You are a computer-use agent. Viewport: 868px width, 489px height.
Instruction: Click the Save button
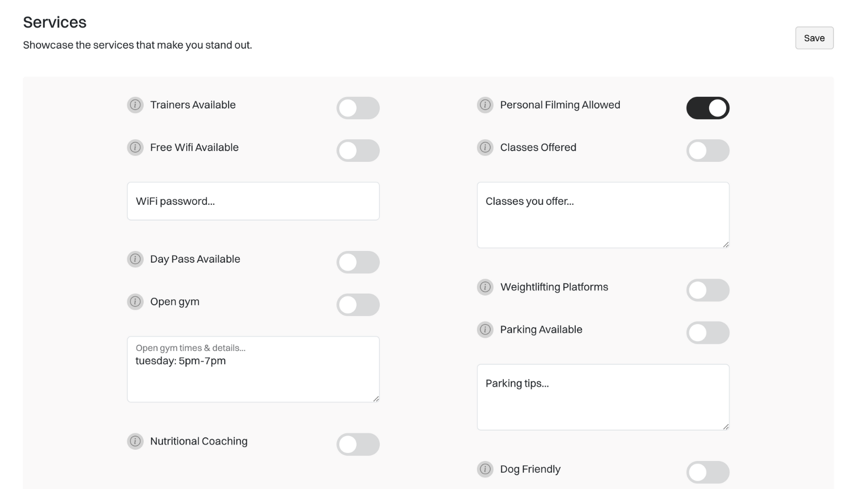coord(815,38)
